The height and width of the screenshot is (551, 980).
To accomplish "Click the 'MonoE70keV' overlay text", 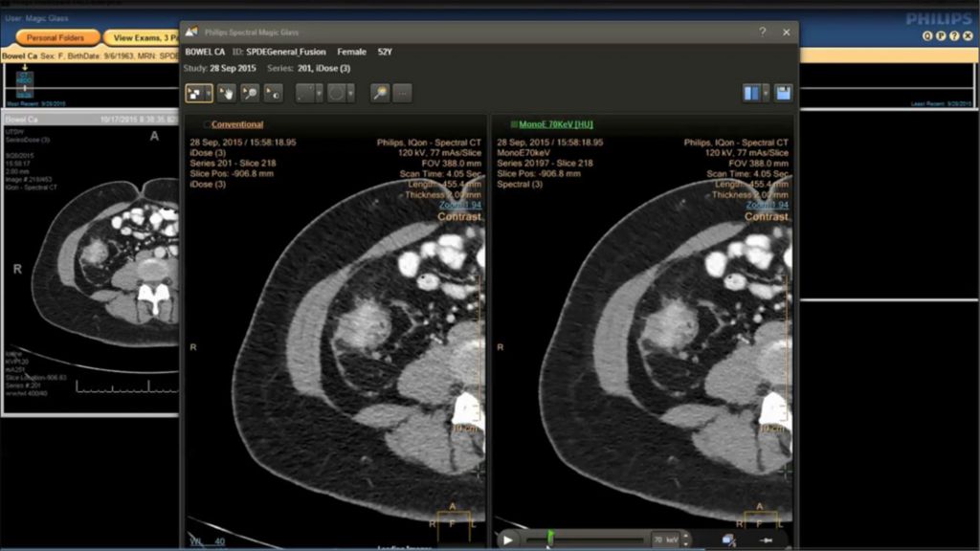I will click(x=523, y=152).
